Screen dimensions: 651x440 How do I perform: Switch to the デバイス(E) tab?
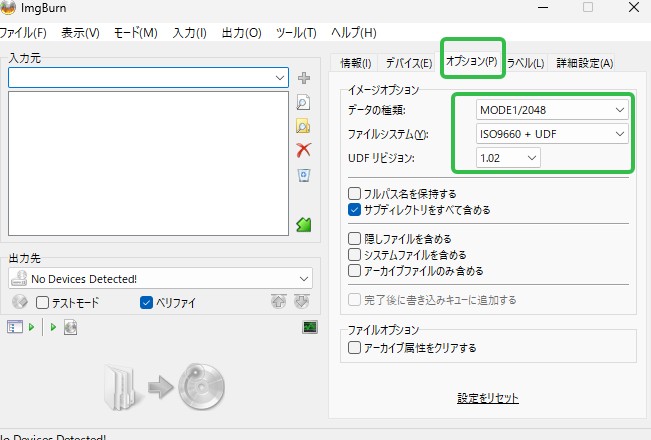(x=409, y=63)
